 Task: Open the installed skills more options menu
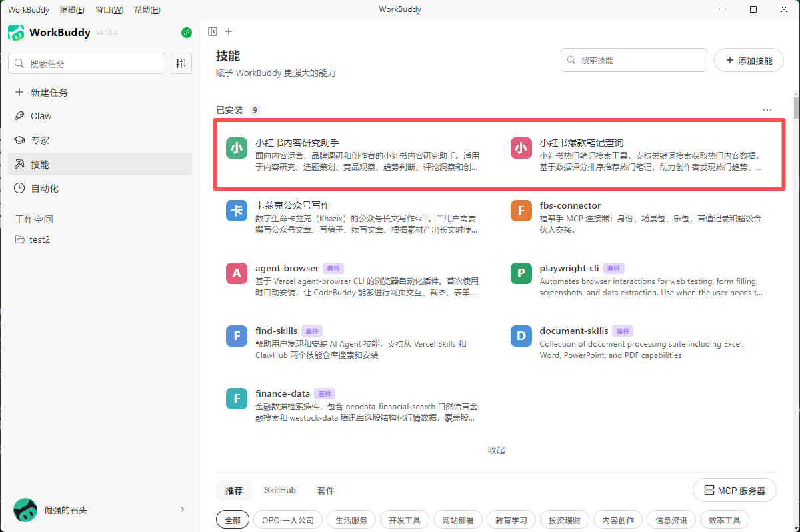(x=767, y=110)
